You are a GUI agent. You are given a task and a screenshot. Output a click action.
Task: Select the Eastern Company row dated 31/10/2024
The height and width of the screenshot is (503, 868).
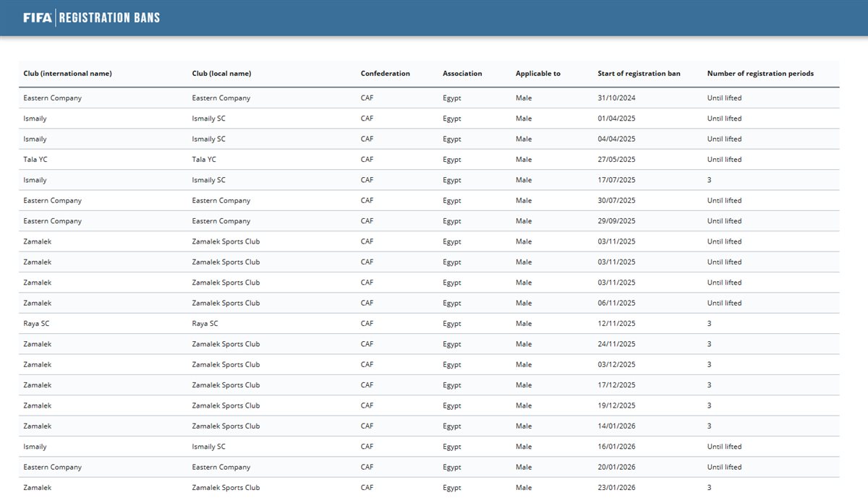(52, 98)
